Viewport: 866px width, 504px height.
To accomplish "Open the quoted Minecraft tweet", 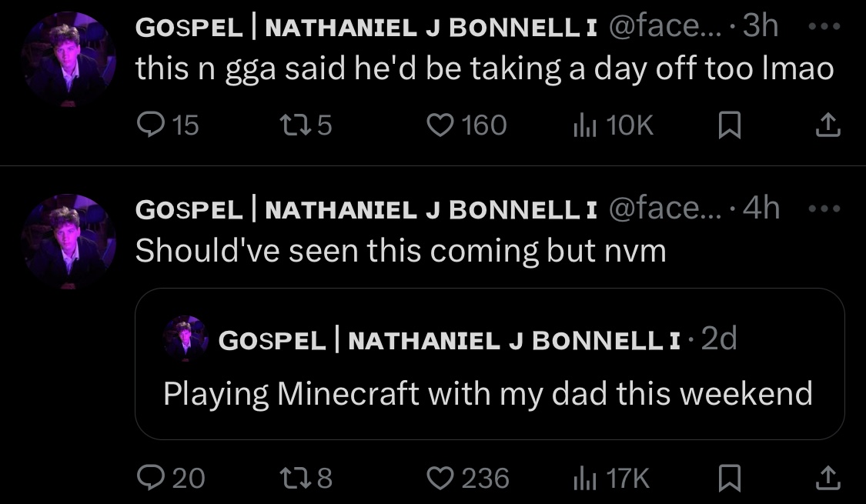I will point(489,394).
